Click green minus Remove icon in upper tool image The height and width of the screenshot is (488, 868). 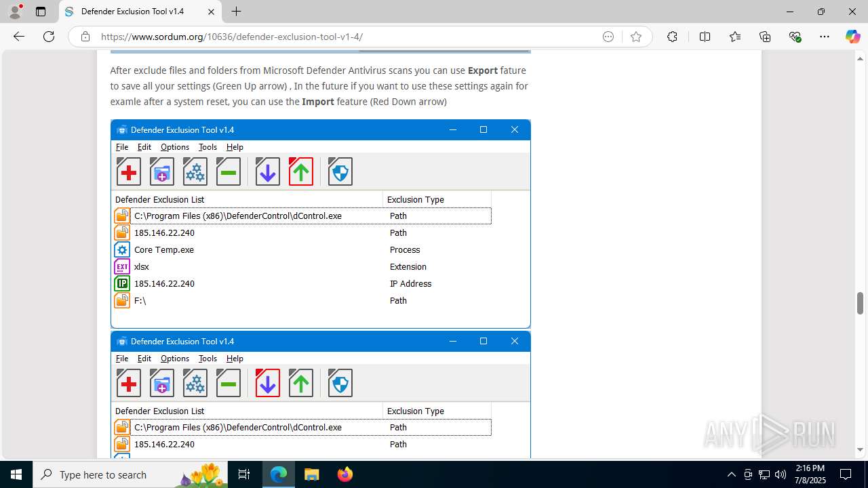(228, 172)
